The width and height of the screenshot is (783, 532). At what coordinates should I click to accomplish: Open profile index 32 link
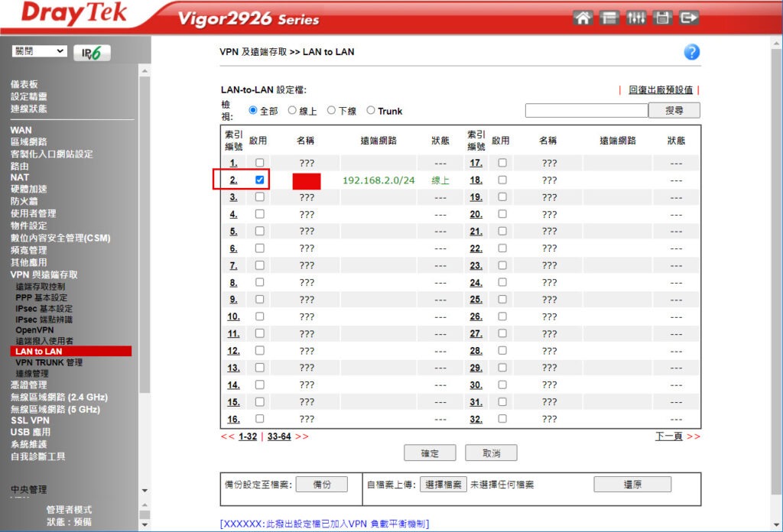point(476,419)
